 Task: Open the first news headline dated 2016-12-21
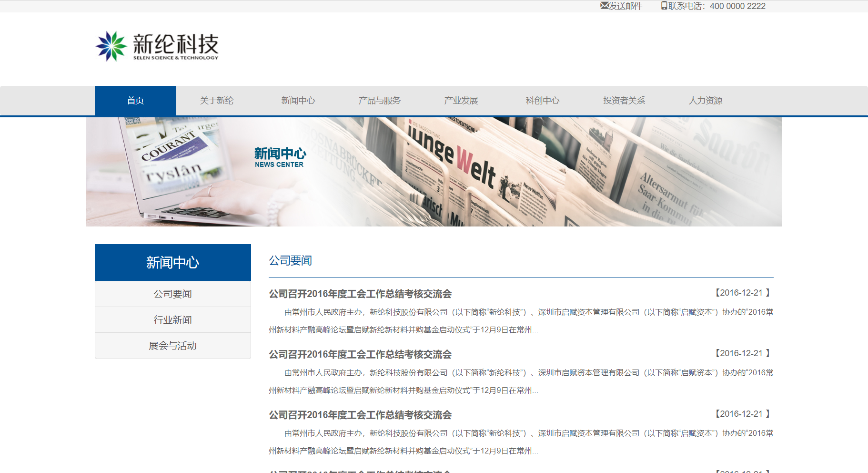360,294
